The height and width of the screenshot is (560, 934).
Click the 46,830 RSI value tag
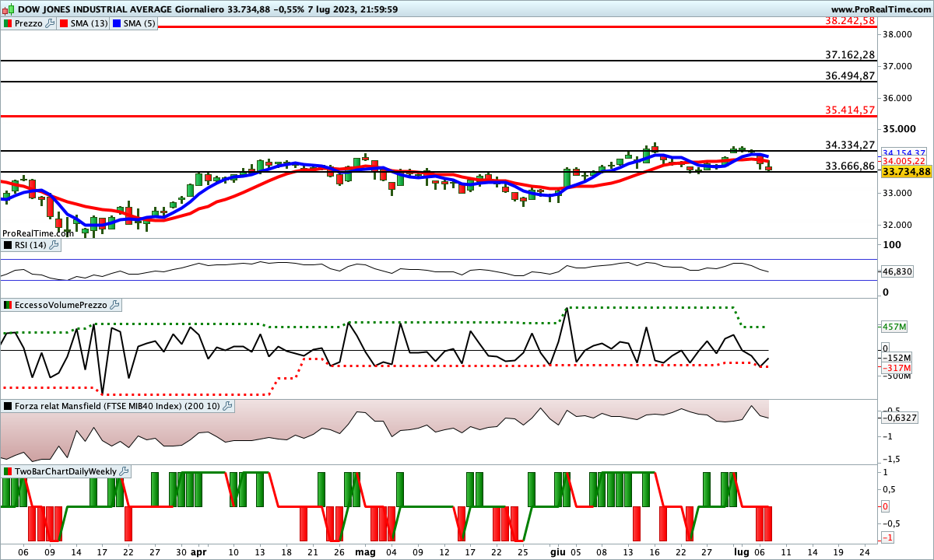tap(897, 271)
